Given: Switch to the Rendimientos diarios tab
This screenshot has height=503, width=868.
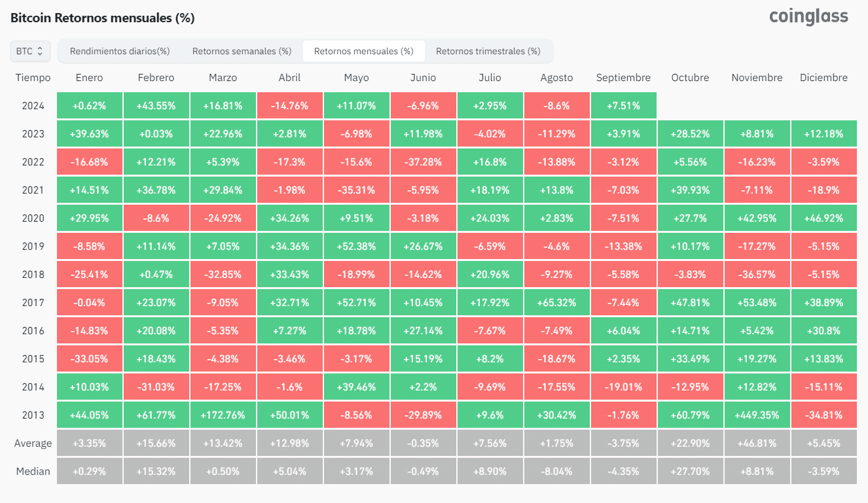Looking at the screenshot, I should click(119, 50).
